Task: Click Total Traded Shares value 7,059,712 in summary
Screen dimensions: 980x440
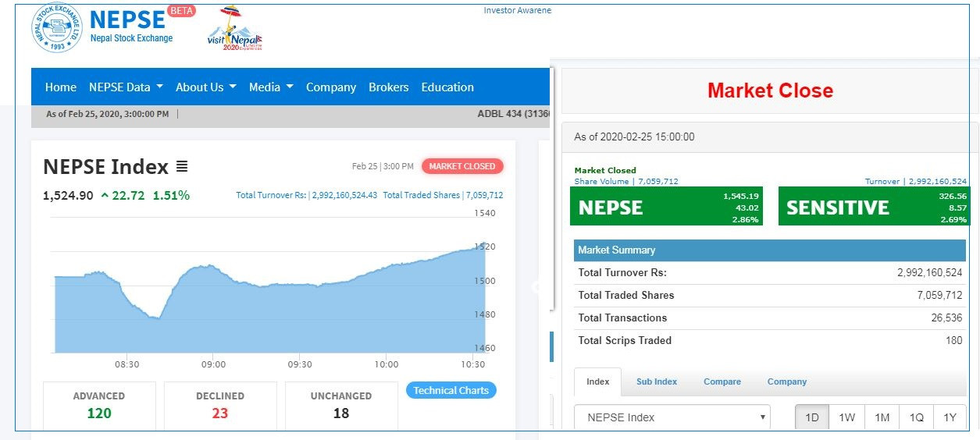Action: (x=939, y=295)
